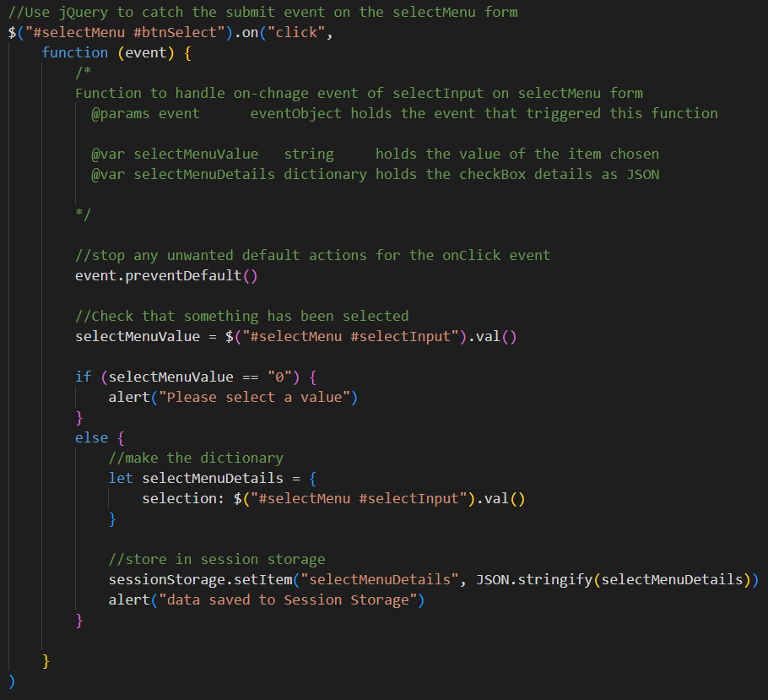Screen dimensions: 768x700
Task: Click the pink closing brace of the else block
Action: click(78, 621)
